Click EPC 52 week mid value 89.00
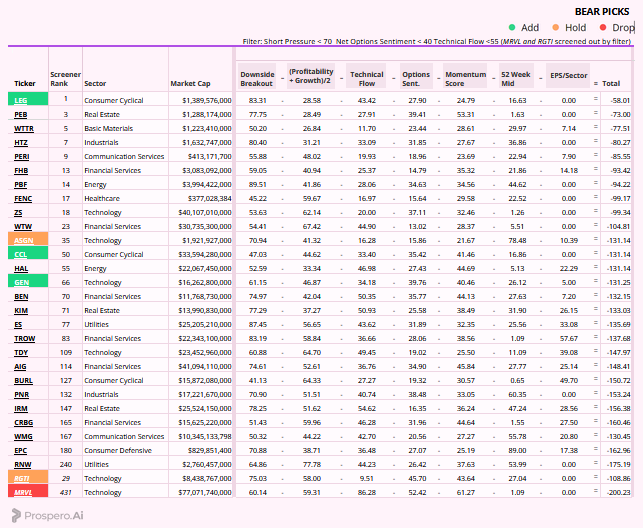 coord(517,451)
